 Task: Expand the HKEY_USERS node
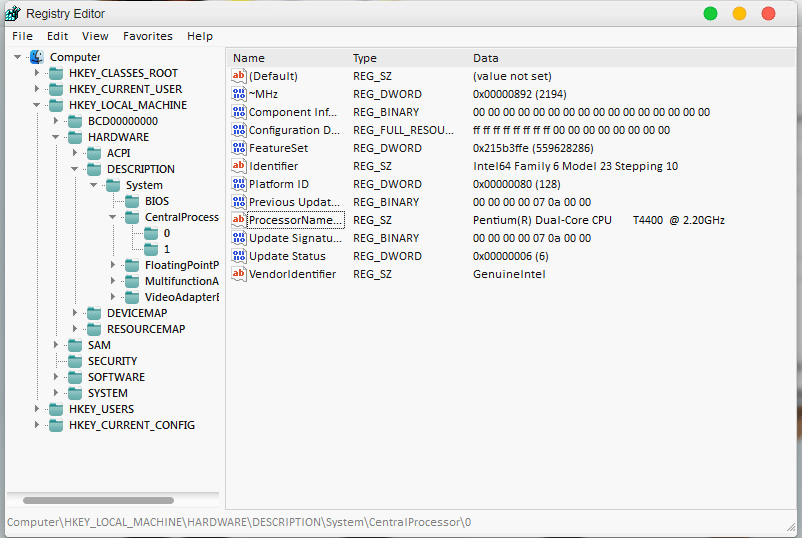36,409
